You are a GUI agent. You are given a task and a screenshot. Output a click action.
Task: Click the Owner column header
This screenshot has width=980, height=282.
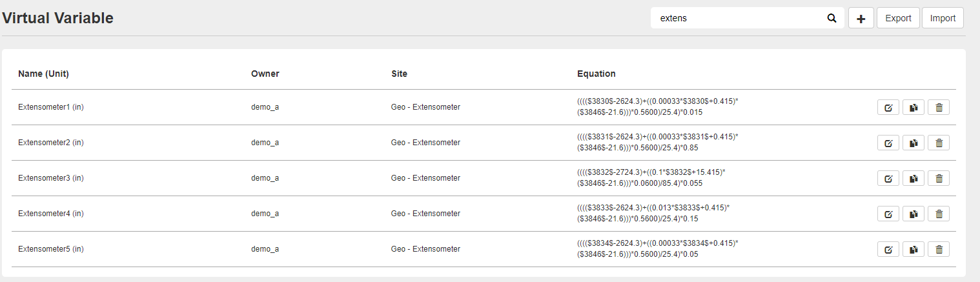(x=265, y=74)
